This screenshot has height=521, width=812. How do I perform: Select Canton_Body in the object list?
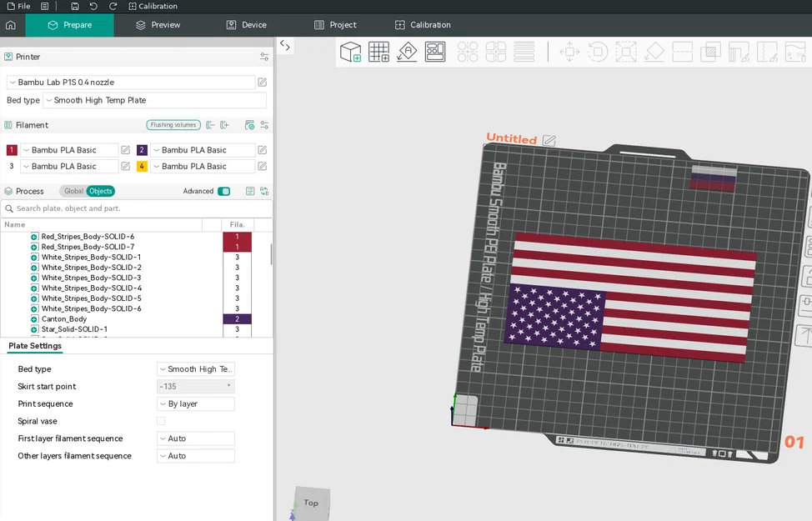click(x=63, y=319)
